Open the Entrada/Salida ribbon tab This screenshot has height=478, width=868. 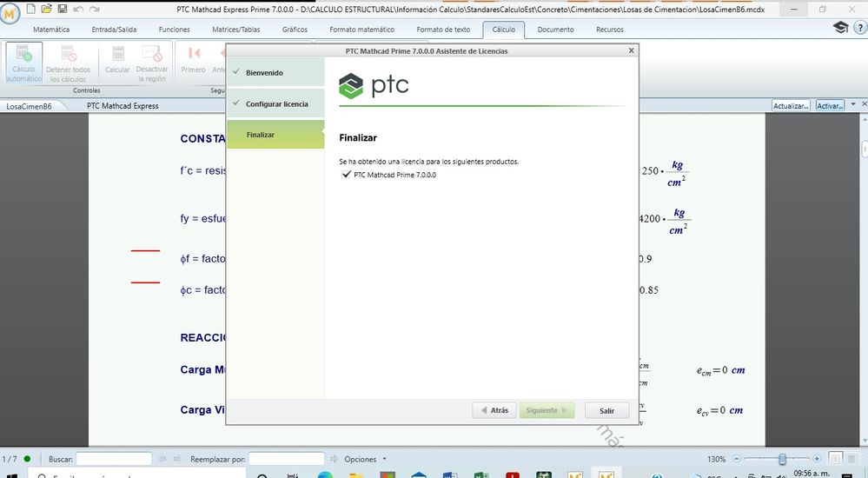coord(114,30)
